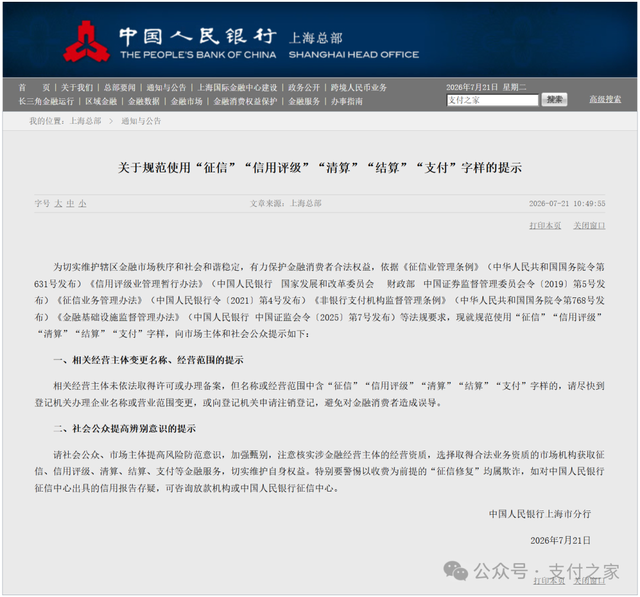The height and width of the screenshot is (597, 640).
Task: Click the article title 关于规范使用…字样的提示
Action: [x=320, y=167]
